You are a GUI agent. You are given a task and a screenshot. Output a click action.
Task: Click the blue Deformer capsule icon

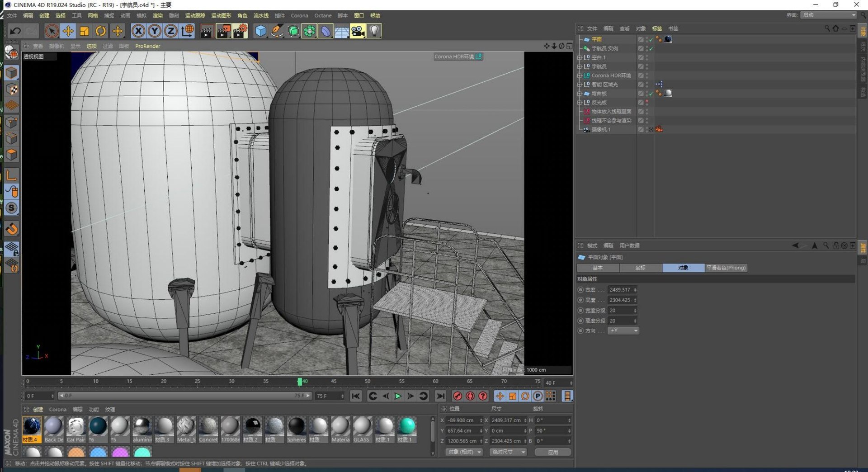click(325, 31)
